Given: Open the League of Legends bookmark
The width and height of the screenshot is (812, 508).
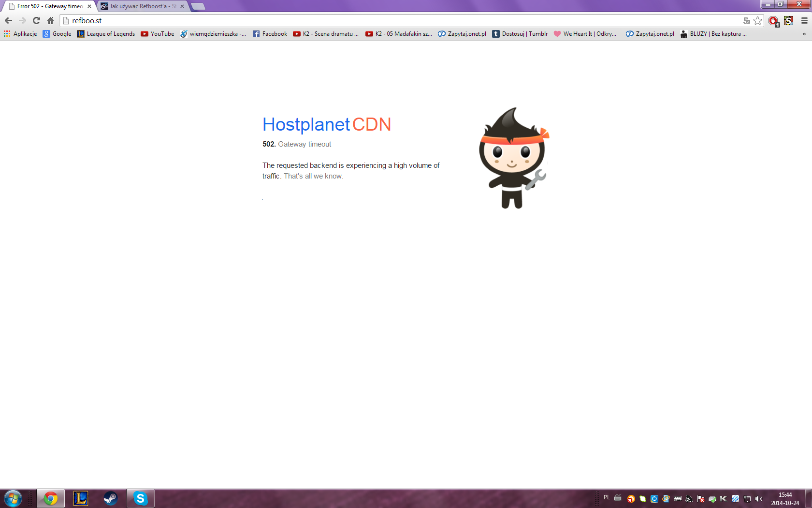Looking at the screenshot, I should 106,34.
